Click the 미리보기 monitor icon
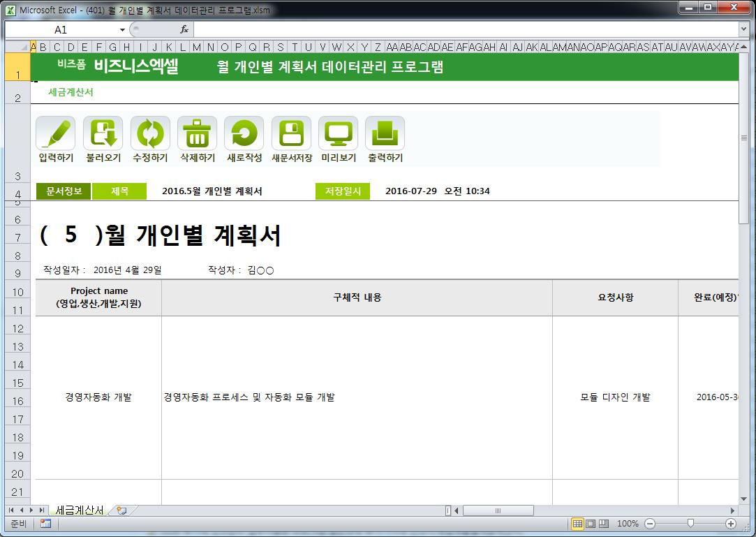The height and width of the screenshot is (537, 756). tap(338, 133)
